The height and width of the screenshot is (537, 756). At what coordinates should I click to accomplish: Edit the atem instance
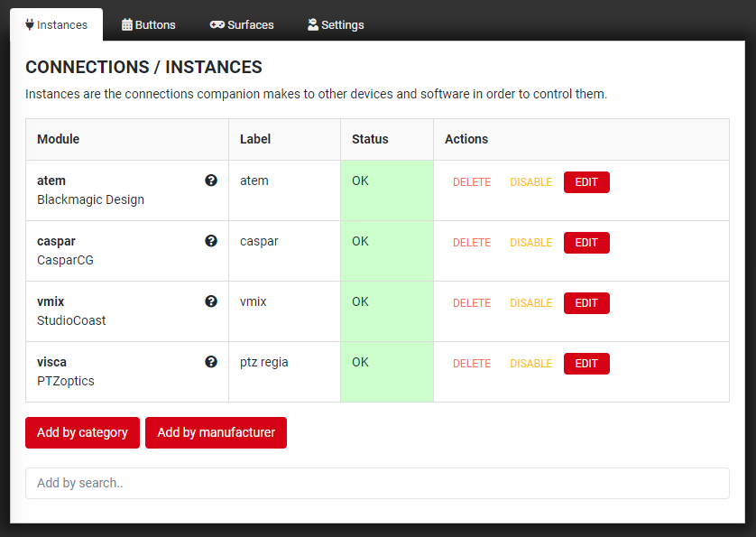click(586, 182)
